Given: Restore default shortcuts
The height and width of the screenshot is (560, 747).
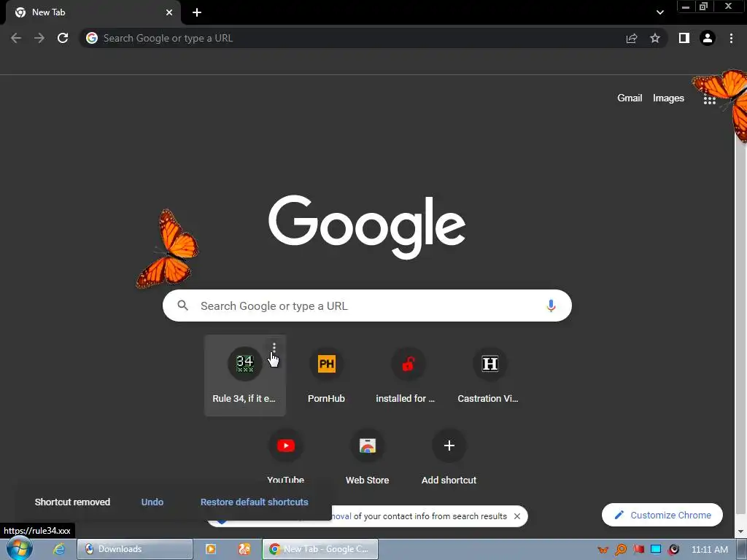Looking at the screenshot, I should pyautogui.click(x=255, y=502).
